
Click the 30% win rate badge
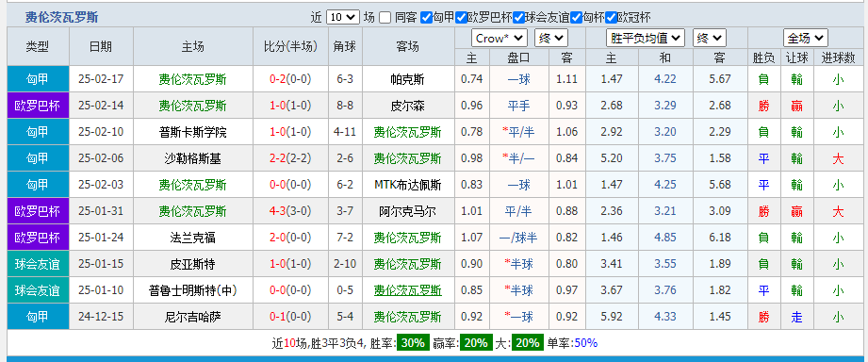[x=413, y=343]
